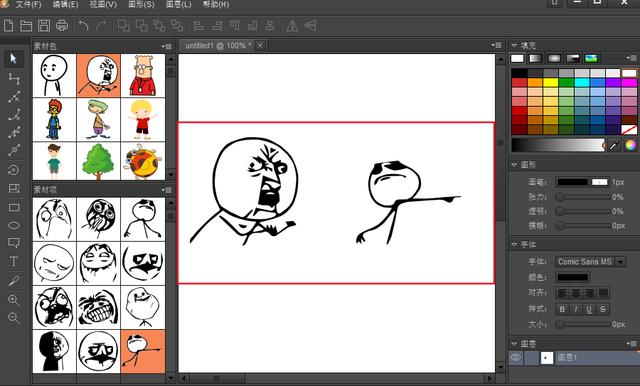The height and width of the screenshot is (386, 640).
Task: Select the green tree asset thumbnail
Action: (x=98, y=161)
